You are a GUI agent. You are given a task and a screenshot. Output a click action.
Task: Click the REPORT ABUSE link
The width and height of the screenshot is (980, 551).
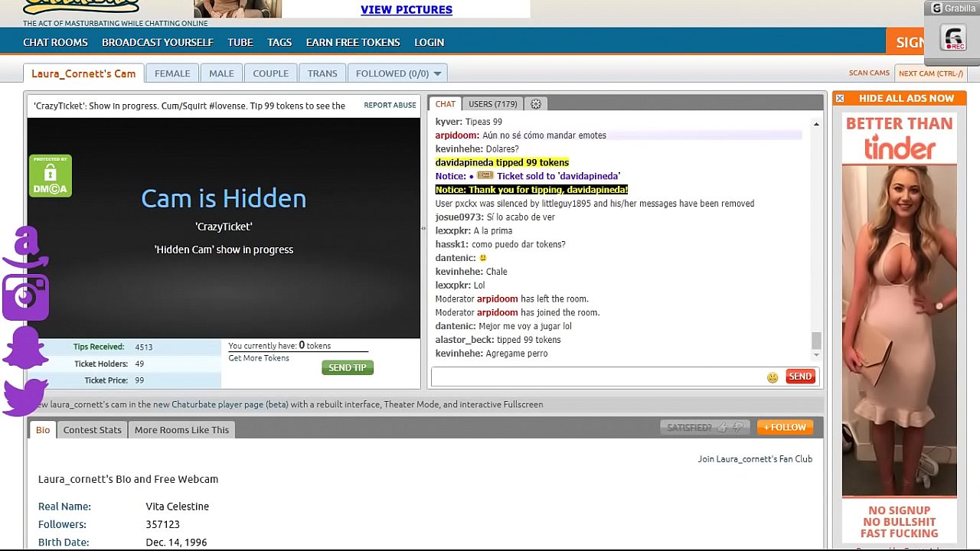[x=390, y=106]
